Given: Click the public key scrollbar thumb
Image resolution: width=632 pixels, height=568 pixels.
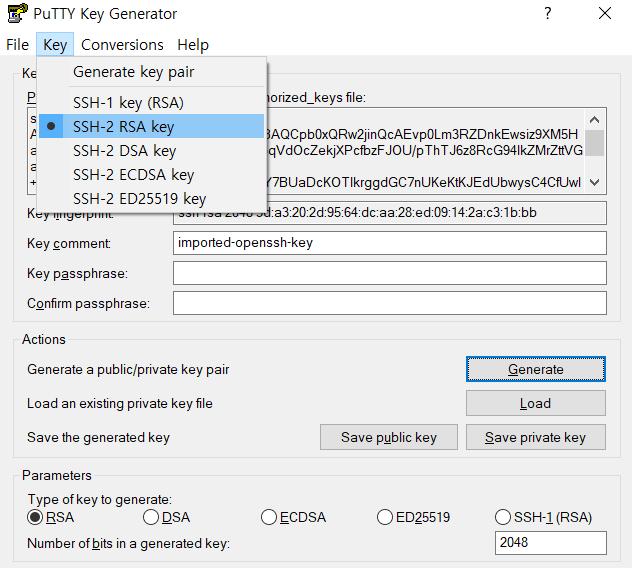Looking at the screenshot, I should click(x=594, y=143).
